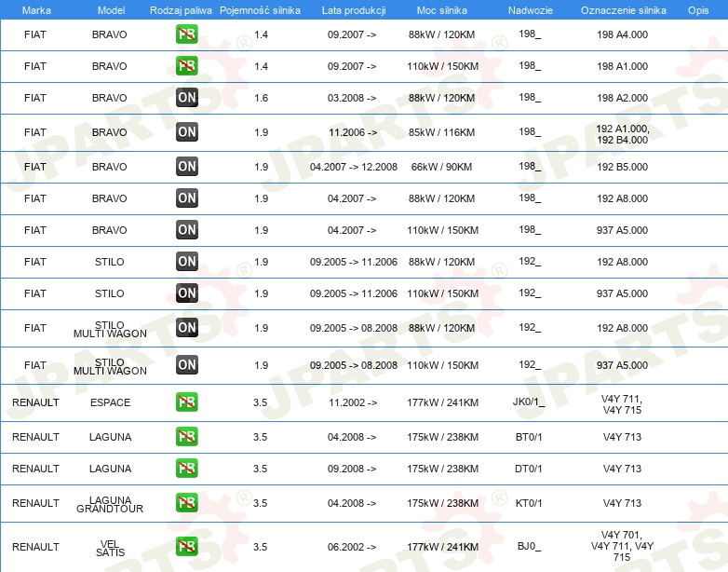Select engine code 198 A4.000
The height and width of the screenshot is (572, 728).
coord(622,34)
